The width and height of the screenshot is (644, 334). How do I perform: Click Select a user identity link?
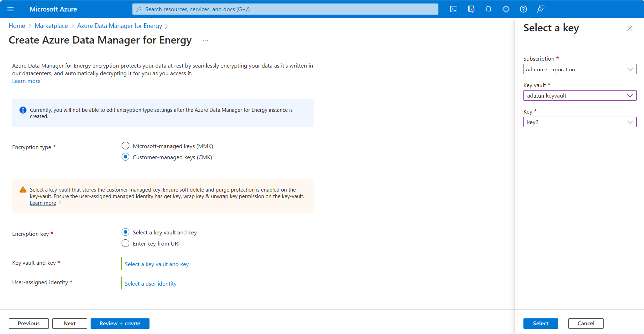(150, 284)
